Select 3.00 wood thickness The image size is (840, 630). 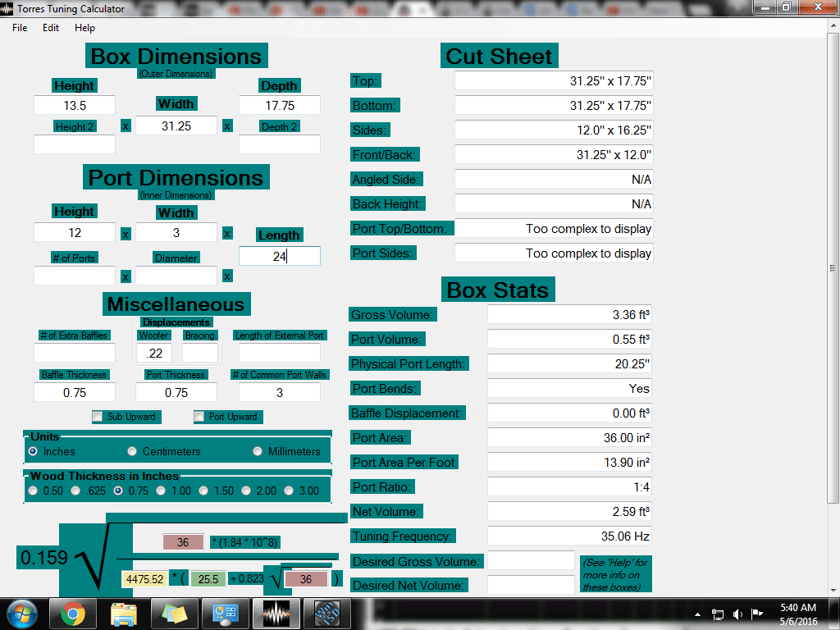(x=289, y=491)
